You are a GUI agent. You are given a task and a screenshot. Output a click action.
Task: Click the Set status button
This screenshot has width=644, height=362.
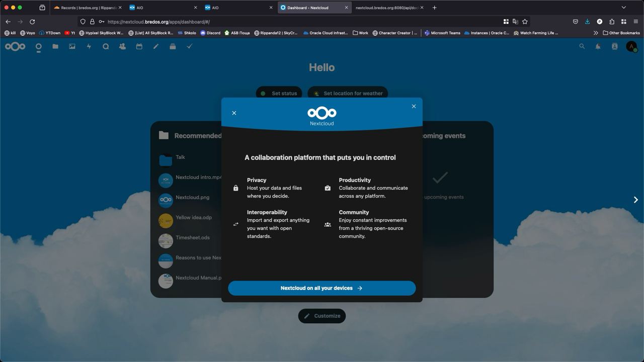pyautogui.click(x=279, y=93)
